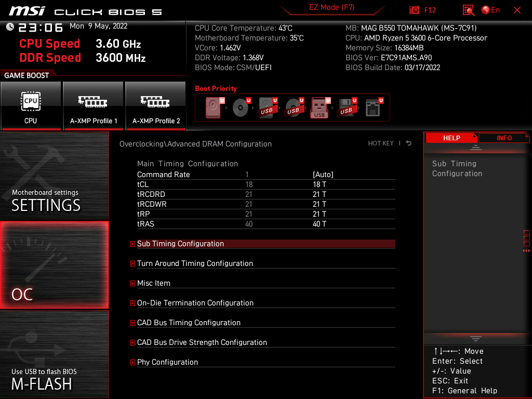
Task: Switch to the INFO tab
Action: pyautogui.click(x=504, y=138)
